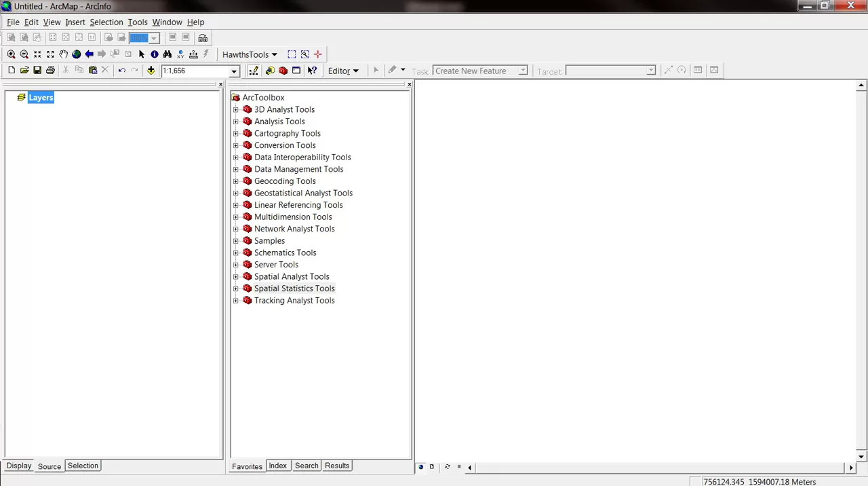Screen dimensions: 868x486
Task: Click the Paste icon
Action: [x=93, y=71]
